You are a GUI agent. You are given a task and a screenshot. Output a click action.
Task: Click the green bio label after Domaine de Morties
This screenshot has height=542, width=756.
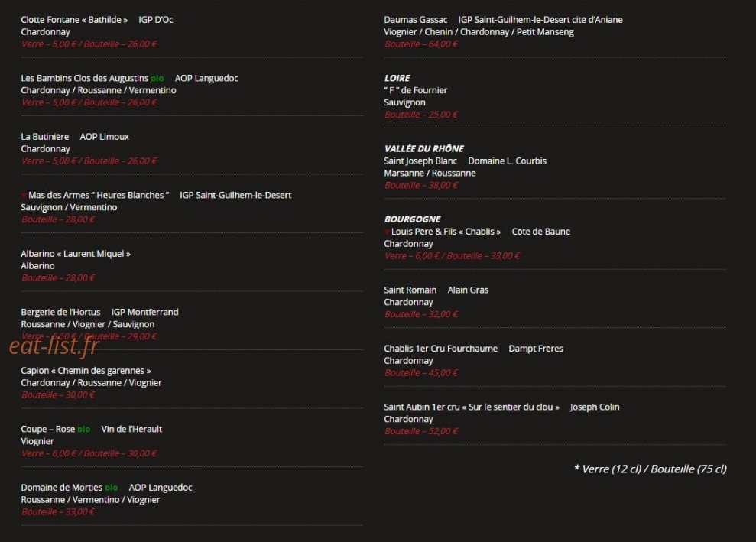click(112, 488)
